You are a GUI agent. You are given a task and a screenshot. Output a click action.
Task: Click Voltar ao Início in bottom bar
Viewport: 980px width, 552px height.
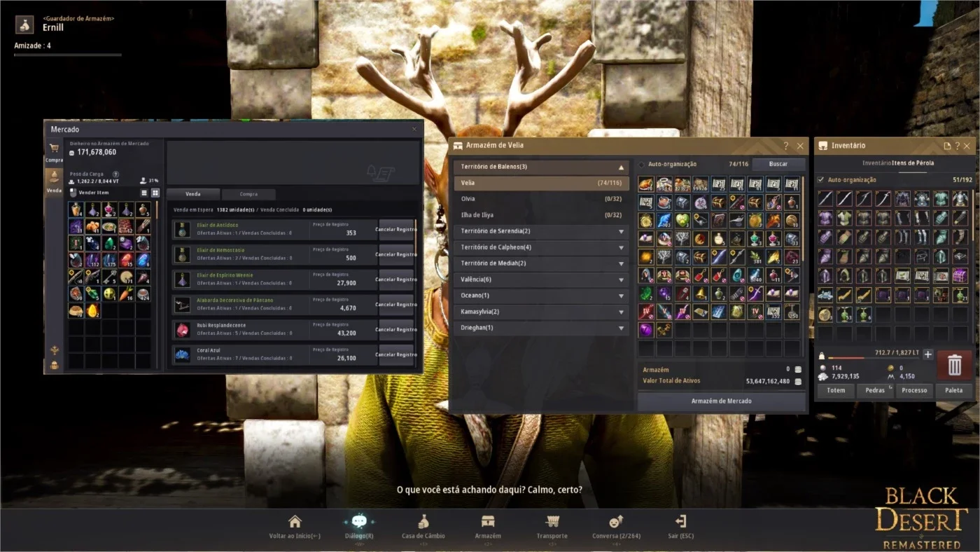pos(295,527)
